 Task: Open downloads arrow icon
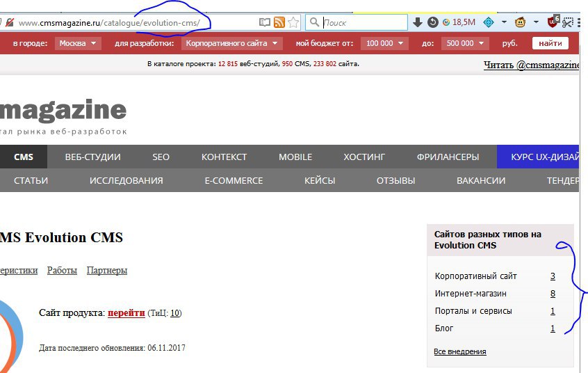[x=418, y=22]
